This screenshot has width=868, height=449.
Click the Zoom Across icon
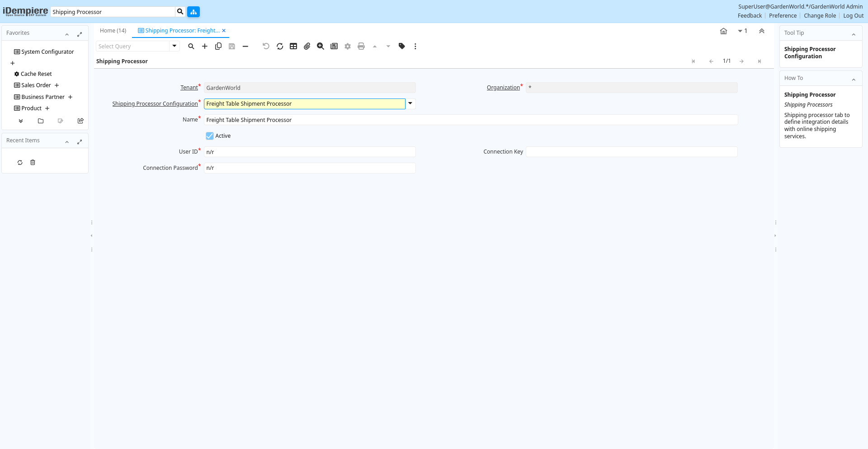[x=321, y=46]
